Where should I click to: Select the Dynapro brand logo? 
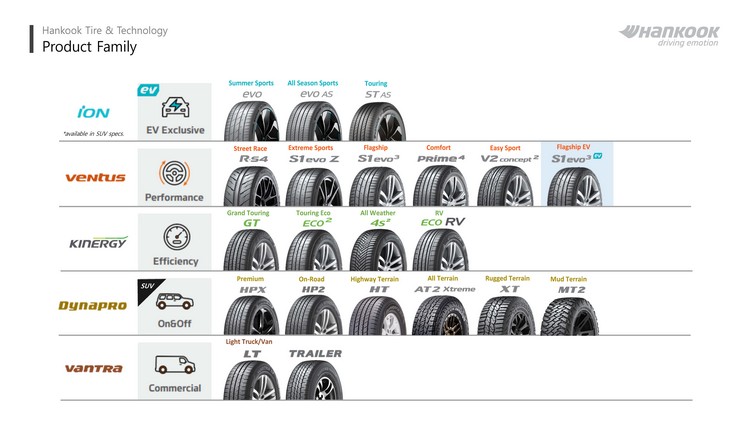click(x=92, y=306)
